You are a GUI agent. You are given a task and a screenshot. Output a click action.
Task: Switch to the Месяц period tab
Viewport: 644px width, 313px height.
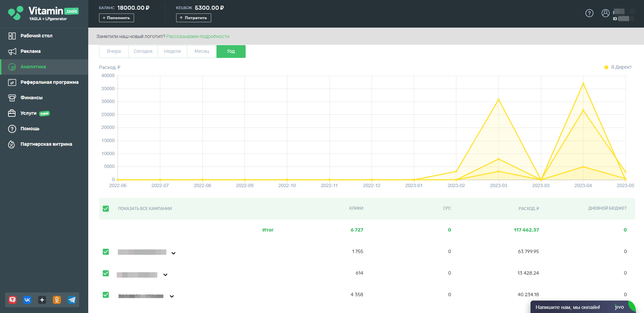[202, 51]
